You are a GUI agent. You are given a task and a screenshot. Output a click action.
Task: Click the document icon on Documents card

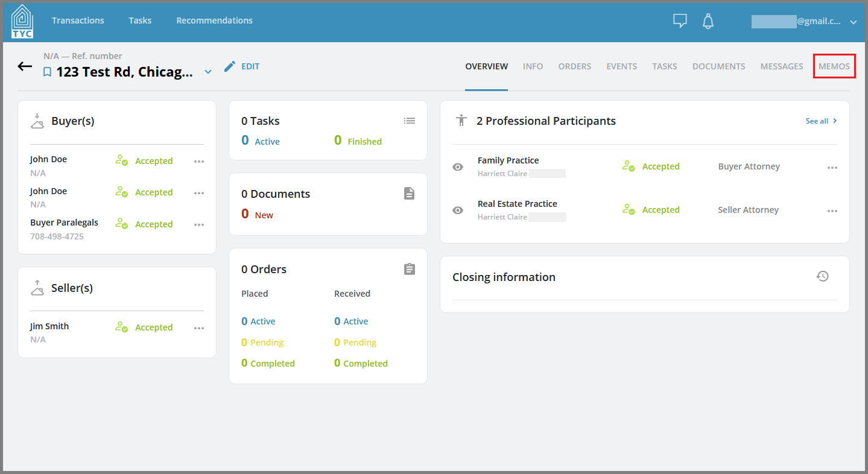(410, 194)
